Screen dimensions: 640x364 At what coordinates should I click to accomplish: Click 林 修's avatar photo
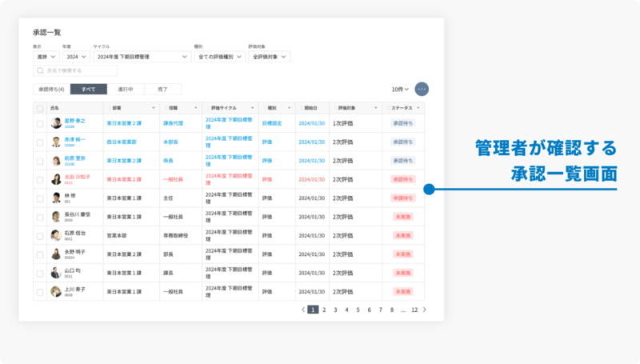coord(56,198)
